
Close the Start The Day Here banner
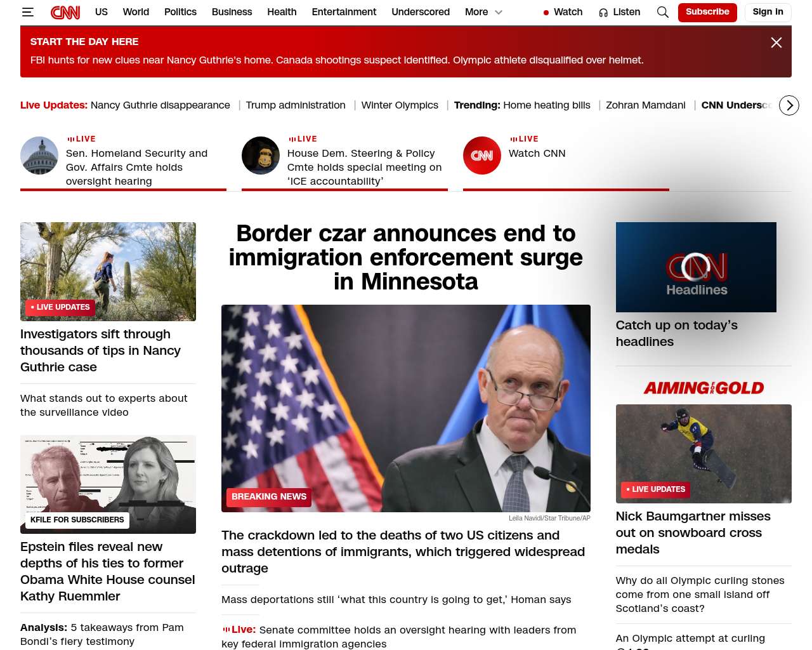pyautogui.click(x=776, y=43)
